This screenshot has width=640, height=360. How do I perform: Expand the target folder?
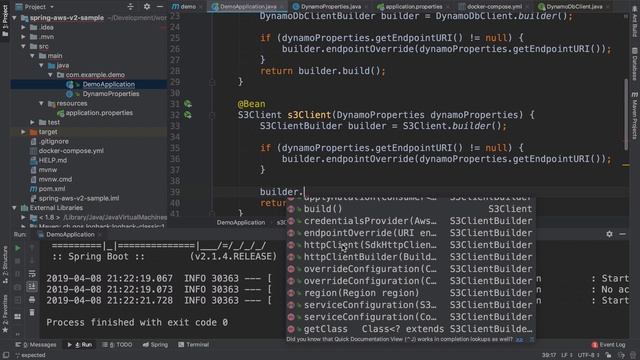(23, 132)
